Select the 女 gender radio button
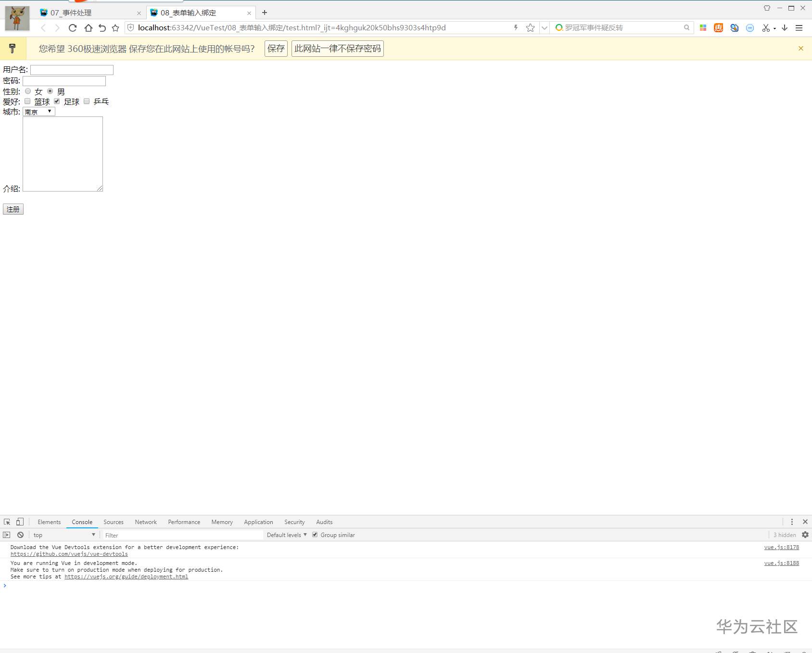 [x=28, y=91]
